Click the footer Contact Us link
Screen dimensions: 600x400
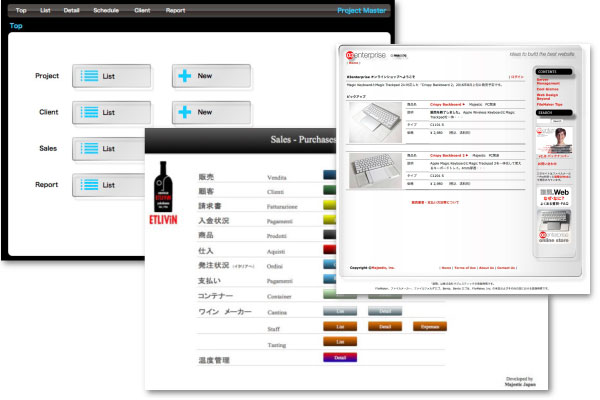pyautogui.click(x=506, y=268)
